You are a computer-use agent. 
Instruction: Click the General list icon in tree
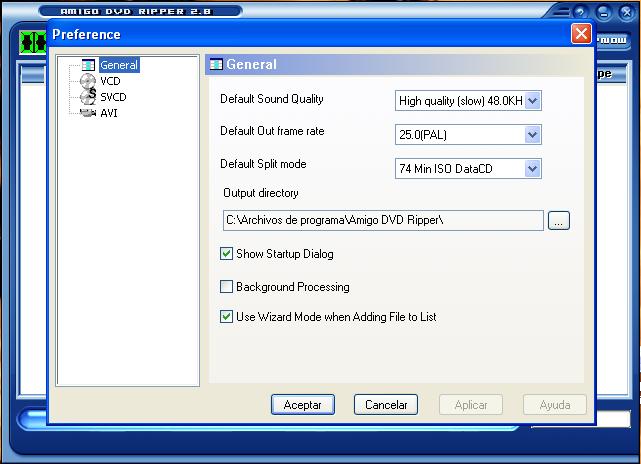[x=88, y=65]
